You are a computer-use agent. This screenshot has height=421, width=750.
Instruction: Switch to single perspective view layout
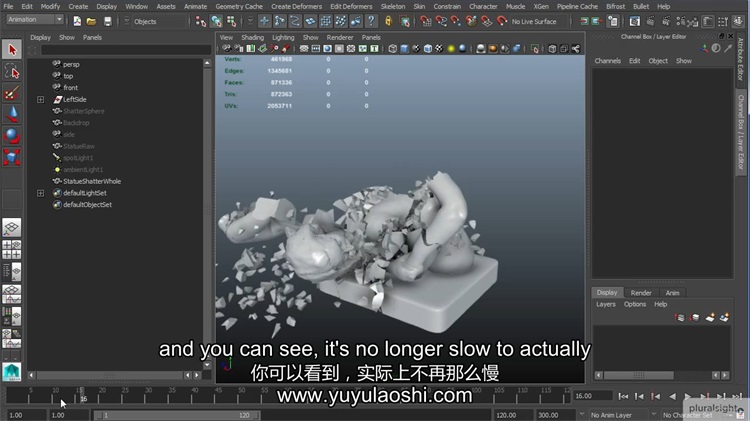12,228
